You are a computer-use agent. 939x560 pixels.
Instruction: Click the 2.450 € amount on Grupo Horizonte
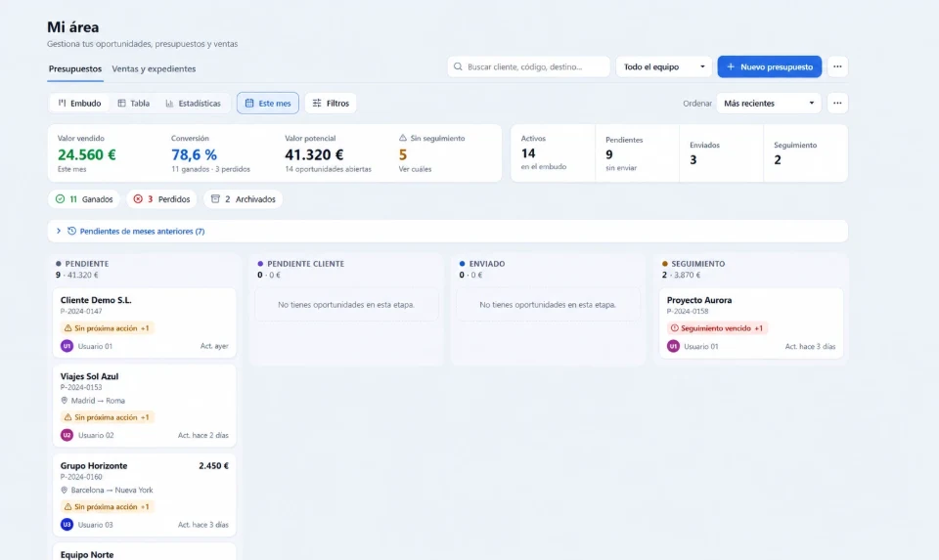[214, 465]
